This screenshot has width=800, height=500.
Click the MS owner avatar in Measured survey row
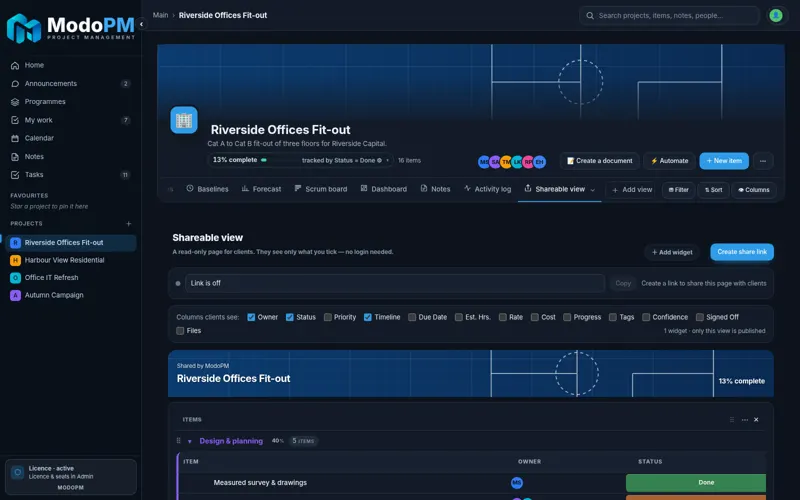pos(517,483)
